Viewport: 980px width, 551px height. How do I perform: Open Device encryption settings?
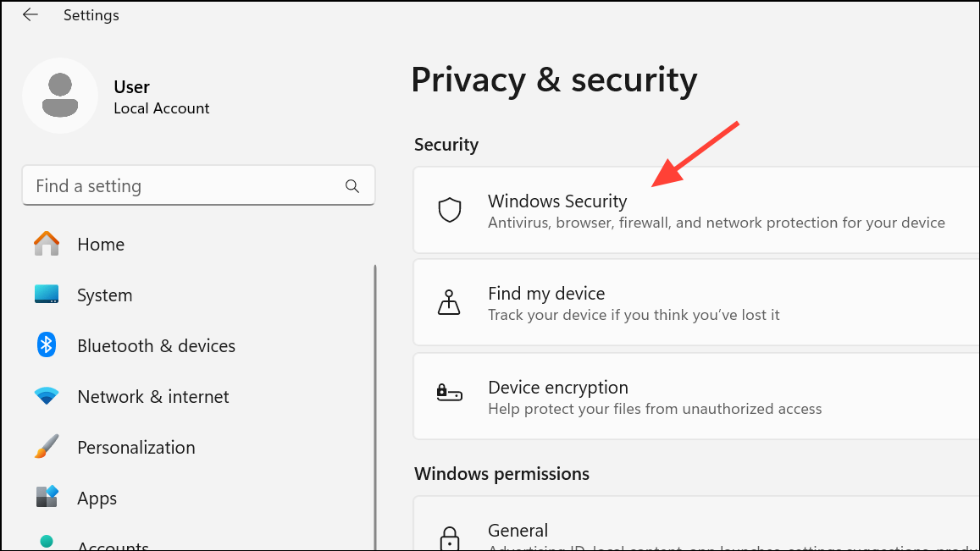695,397
